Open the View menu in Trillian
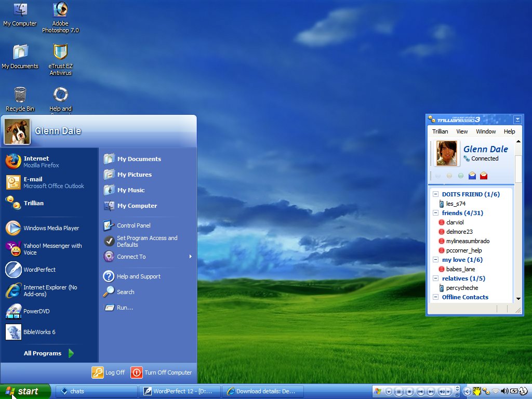This screenshot has width=532, height=399. [x=462, y=131]
